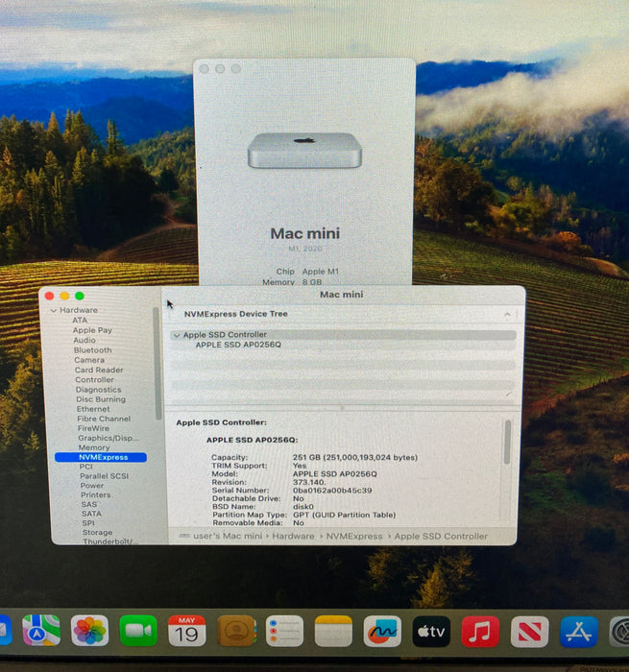Select SATA in the sidebar
The width and height of the screenshot is (629, 672).
(x=91, y=514)
